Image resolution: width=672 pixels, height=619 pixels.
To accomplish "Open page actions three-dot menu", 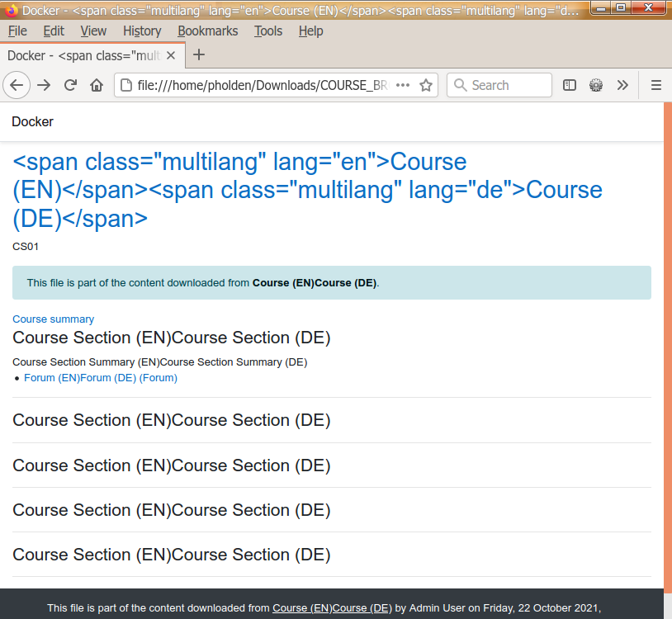I will [x=403, y=85].
